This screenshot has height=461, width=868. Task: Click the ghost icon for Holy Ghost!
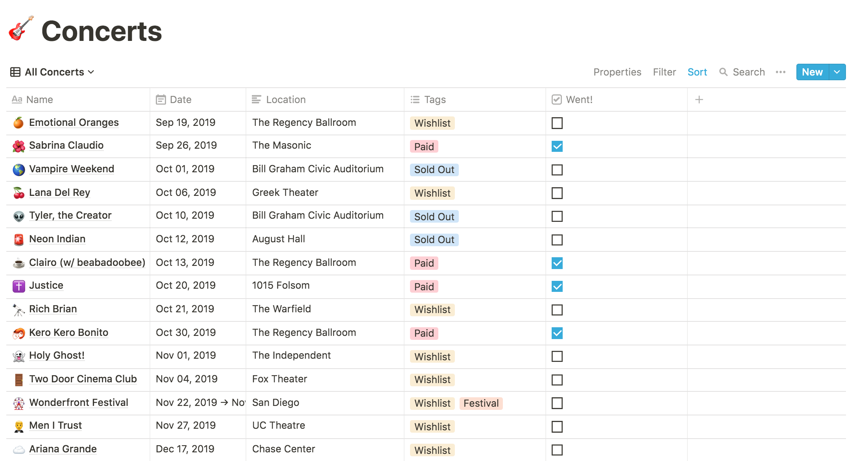(18, 356)
